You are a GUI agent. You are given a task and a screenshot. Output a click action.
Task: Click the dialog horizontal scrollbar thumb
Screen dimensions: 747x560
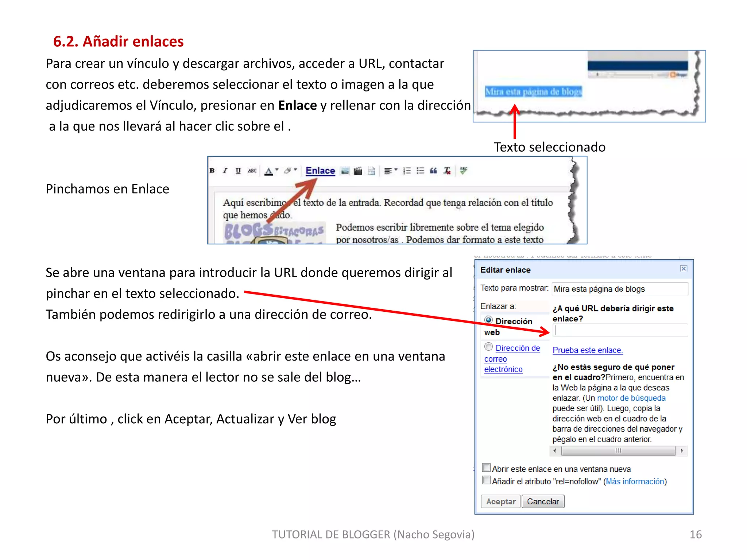(x=618, y=451)
